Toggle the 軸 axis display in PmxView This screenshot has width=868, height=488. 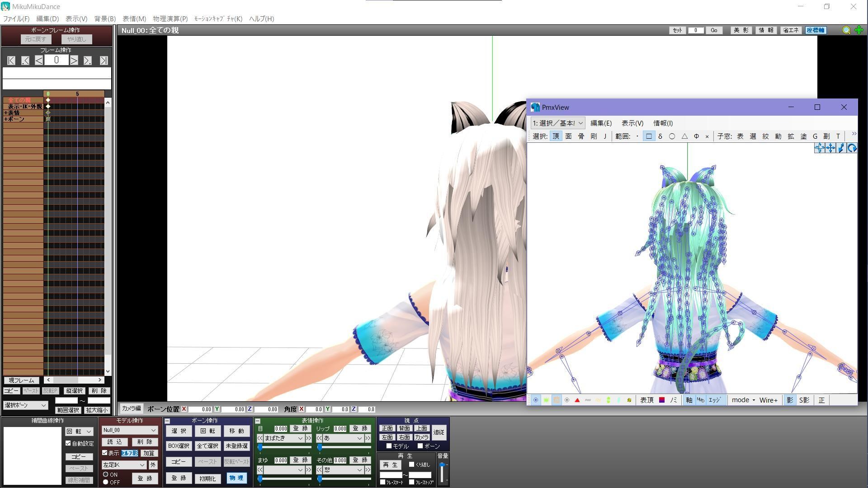689,400
